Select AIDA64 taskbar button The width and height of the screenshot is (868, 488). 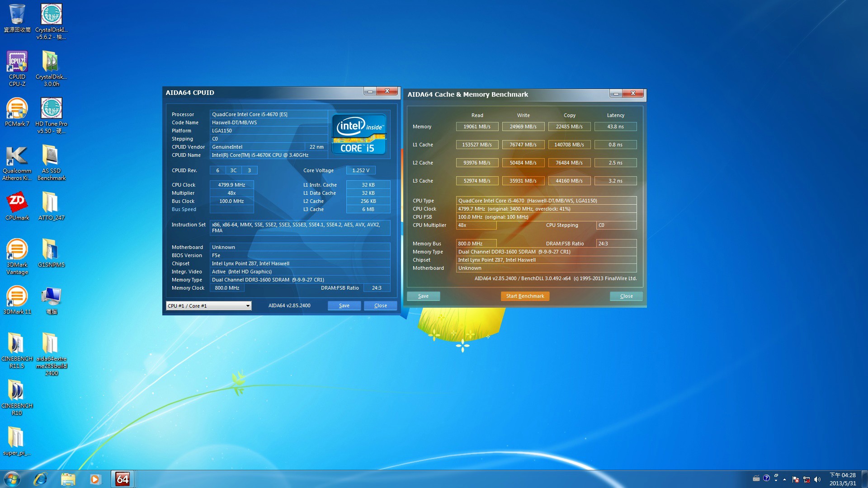[x=123, y=479]
